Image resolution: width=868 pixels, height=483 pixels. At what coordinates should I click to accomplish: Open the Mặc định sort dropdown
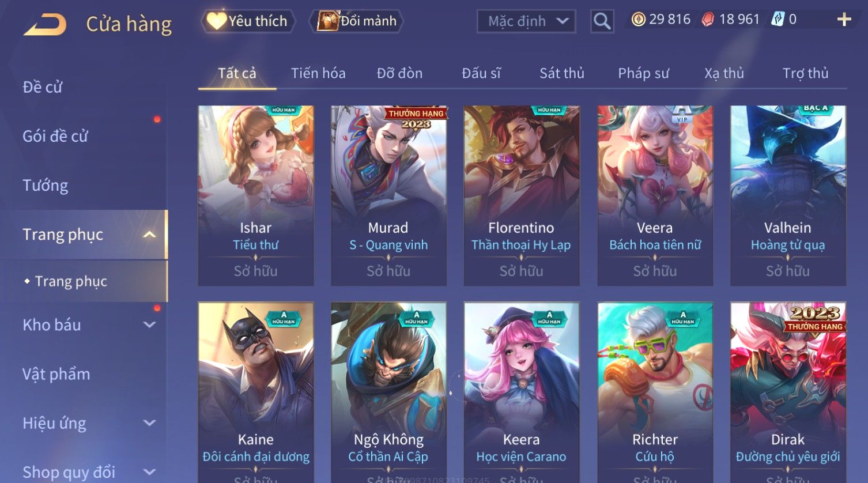526,21
